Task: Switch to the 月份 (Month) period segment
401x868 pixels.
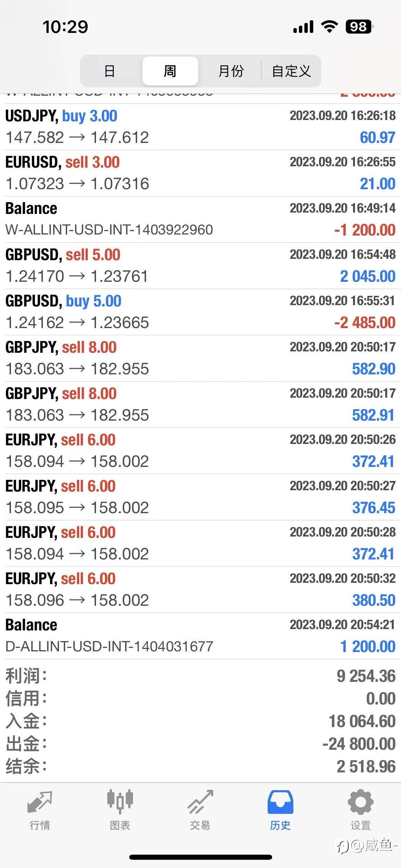Action: [x=231, y=71]
